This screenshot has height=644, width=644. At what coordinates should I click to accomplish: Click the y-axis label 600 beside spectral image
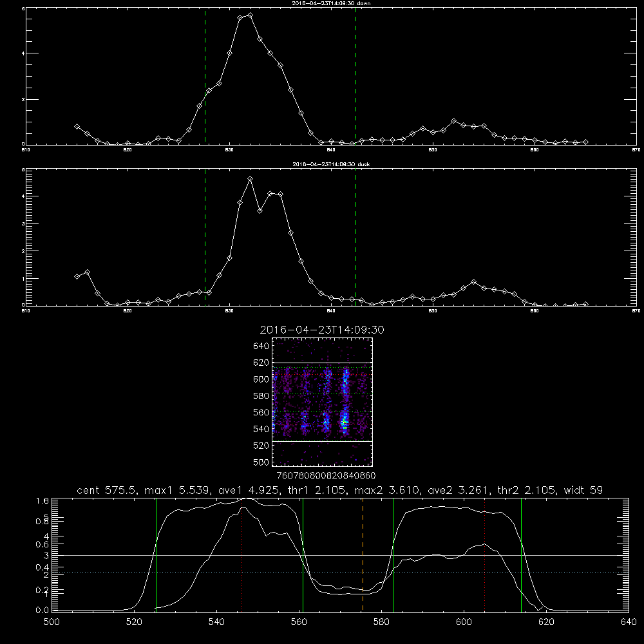coord(261,379)
